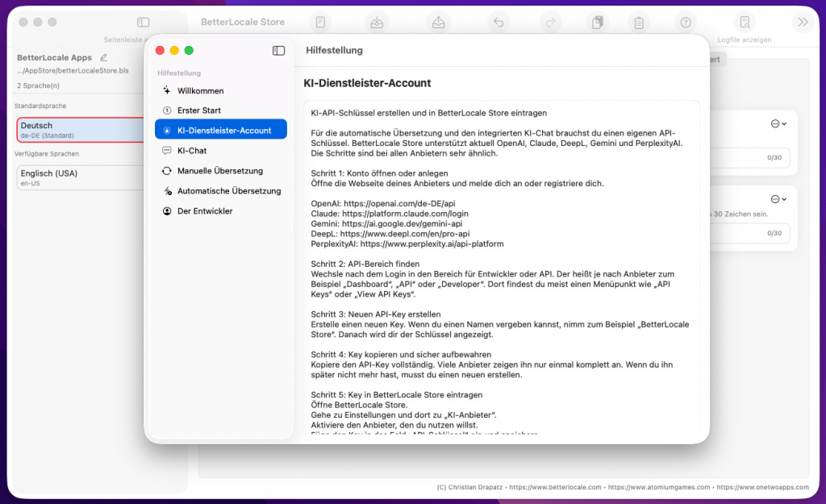The image size is (826, 504).
Task: Toggle the main window sidebar button
Action: pos(144,23)
